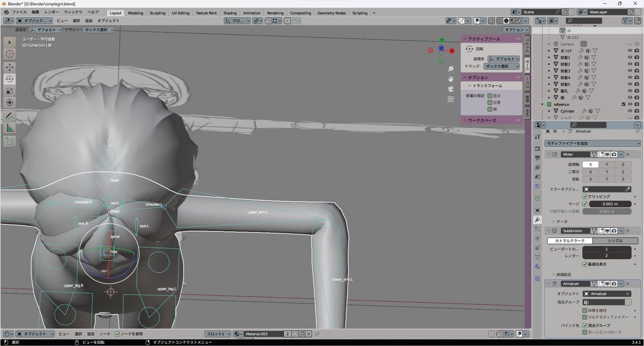
Task: Open the Add Modifier dropdown
Action: 592,143
